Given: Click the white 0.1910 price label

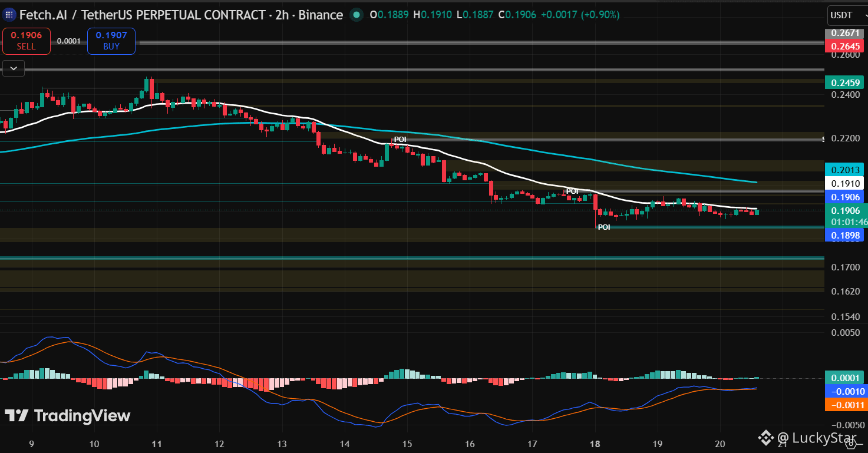Looking at the screenshot, I should click(x=846, y=183).
